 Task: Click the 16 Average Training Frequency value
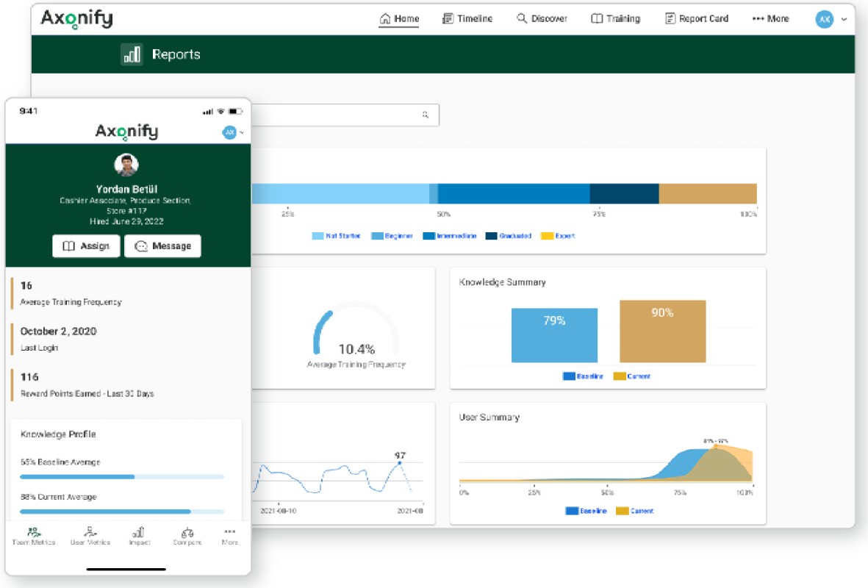pos(26,286)
